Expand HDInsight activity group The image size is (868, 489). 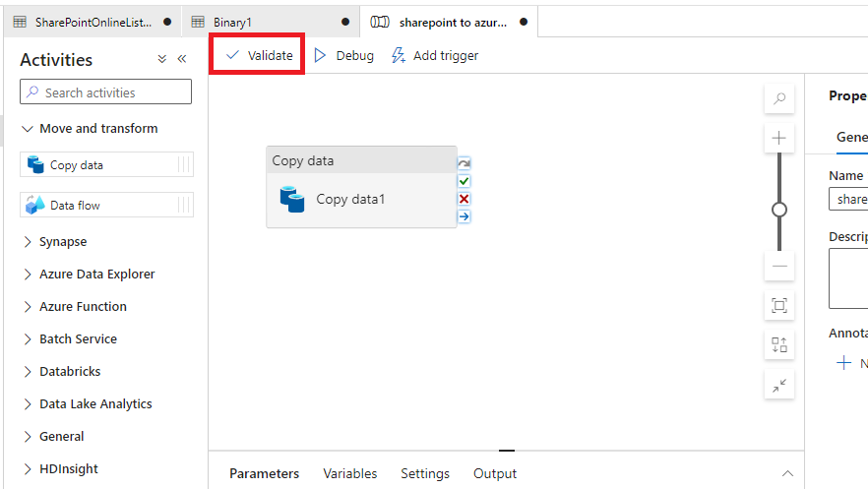point(60,469)
